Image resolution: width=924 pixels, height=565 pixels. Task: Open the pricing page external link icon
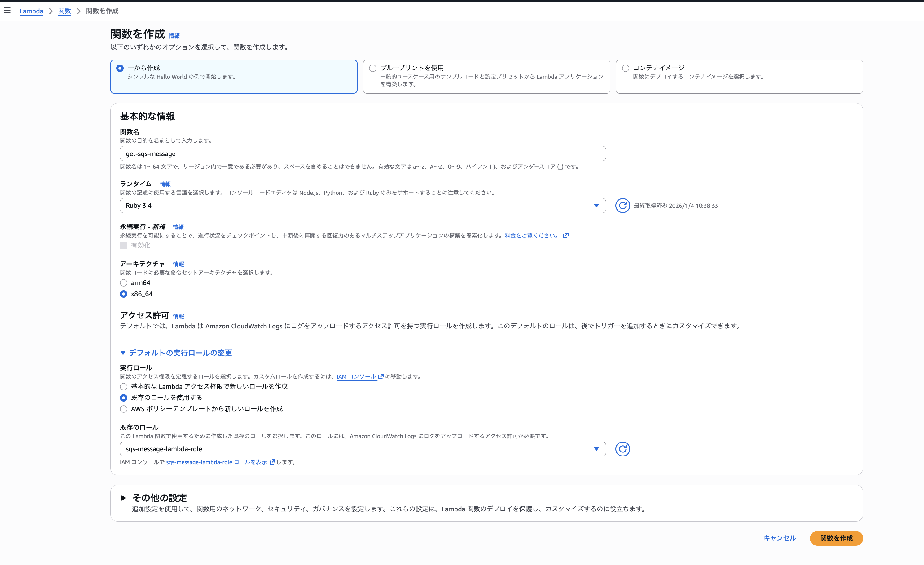click(x=565, y=235)
